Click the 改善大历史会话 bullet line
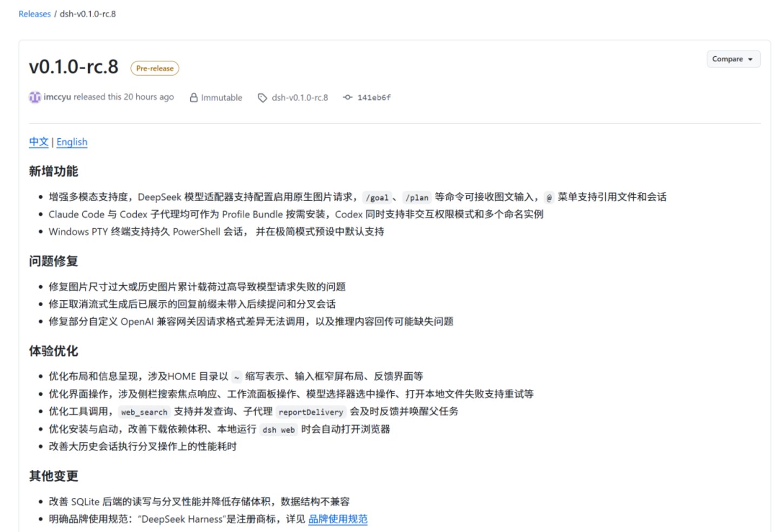The height and width of the screenshot is (532, 778). (x=143, y=447)
